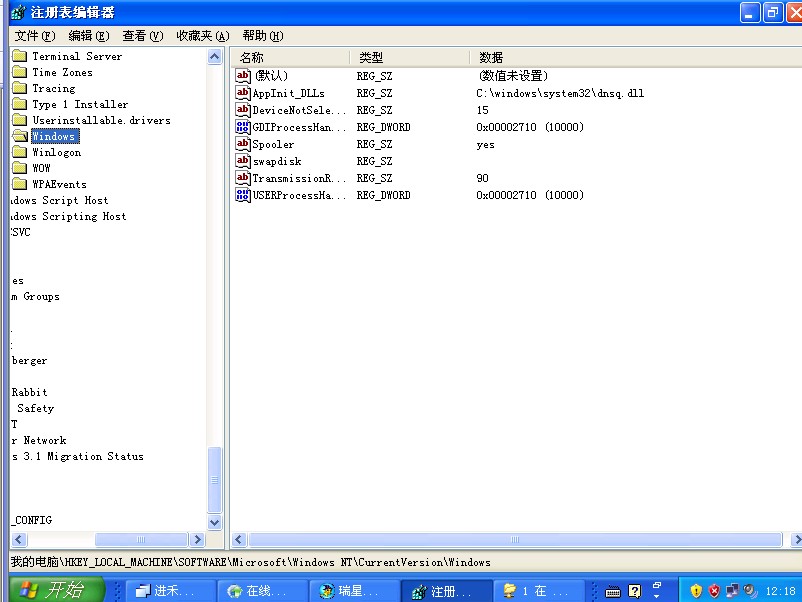This screenshot has width=802, height=602.
Task: Click the 注册... taskbar button
Action: tap(447, 591)
